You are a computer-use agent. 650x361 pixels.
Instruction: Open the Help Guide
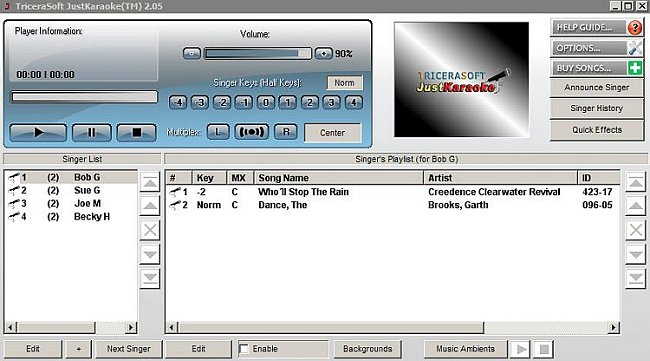[597, 27]
